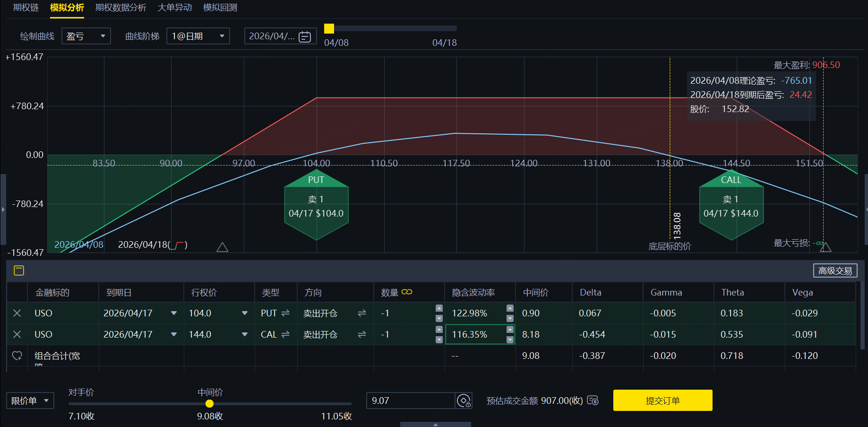868x427 pixels.
Task: Submit the order with 提交订单
Action: tap(662, 401)
